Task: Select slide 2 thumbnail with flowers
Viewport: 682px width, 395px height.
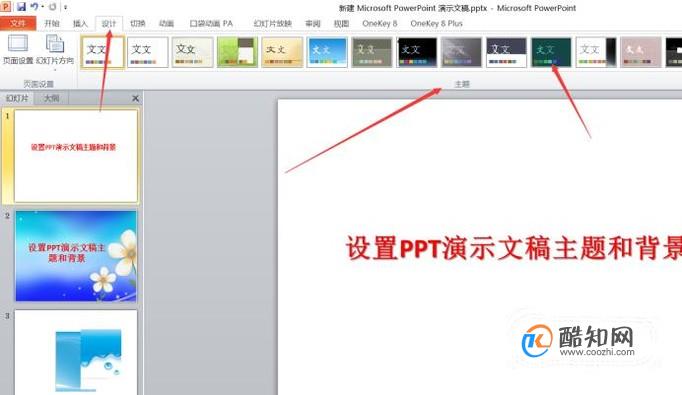Action: tap(76, 256)
